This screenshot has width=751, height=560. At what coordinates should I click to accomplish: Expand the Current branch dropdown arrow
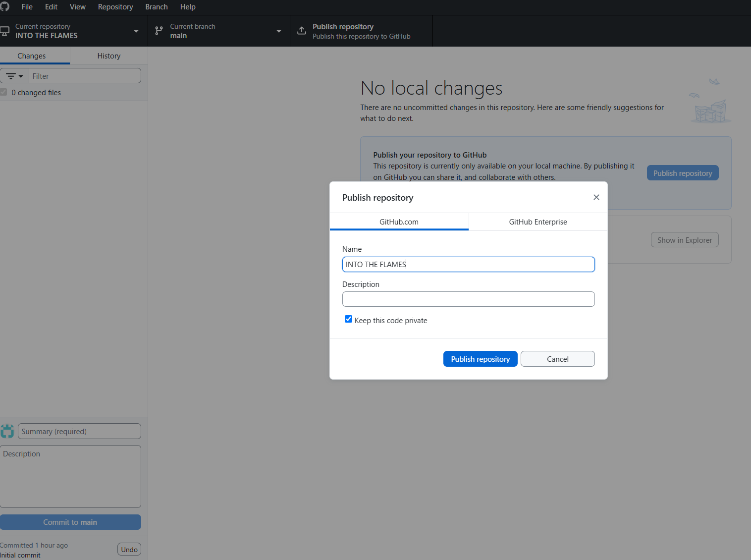[x=279, y=31]
